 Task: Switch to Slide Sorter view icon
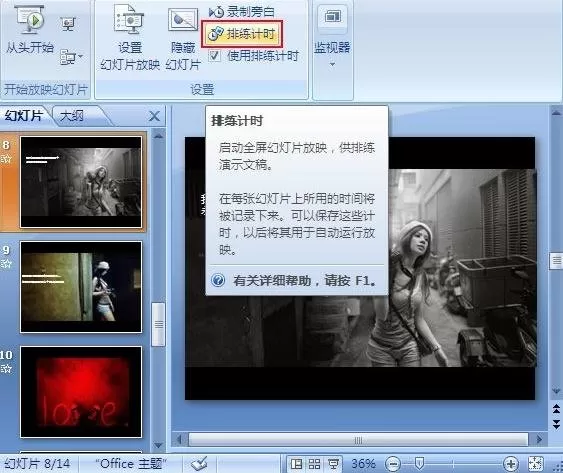pos(315,464)
